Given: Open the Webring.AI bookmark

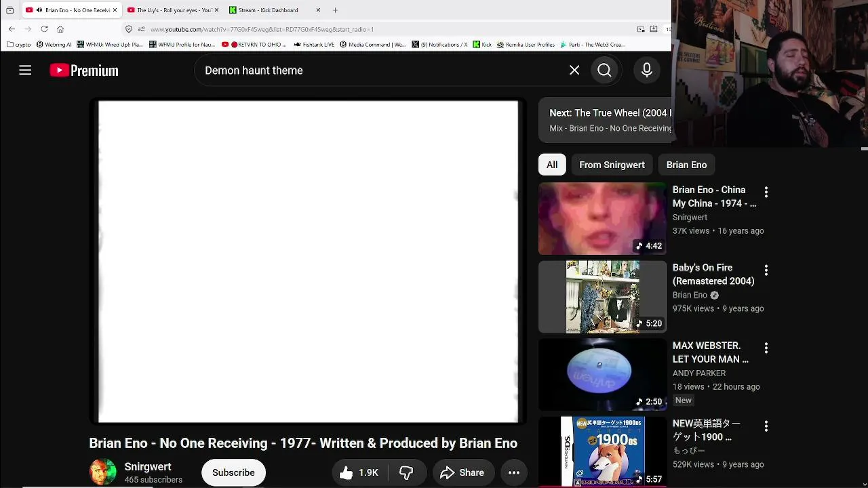Looking at the screenshot, I should click(x=54, y=45).
